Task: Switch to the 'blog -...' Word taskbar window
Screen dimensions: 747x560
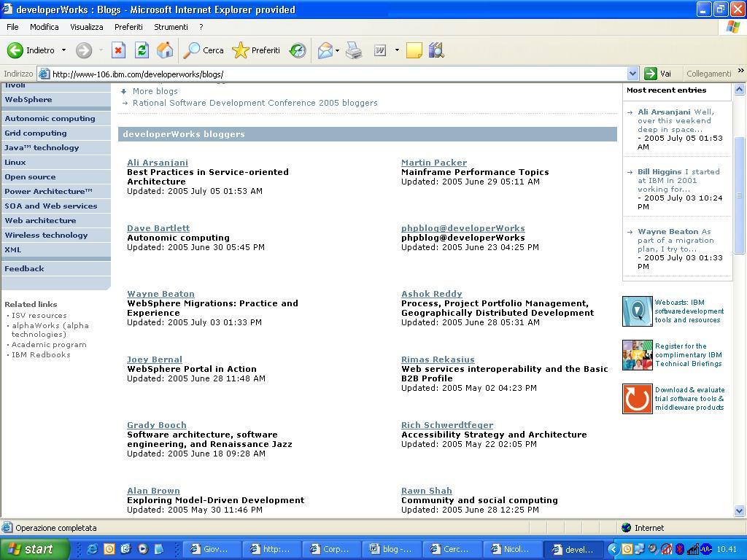Action: point(391,549)
